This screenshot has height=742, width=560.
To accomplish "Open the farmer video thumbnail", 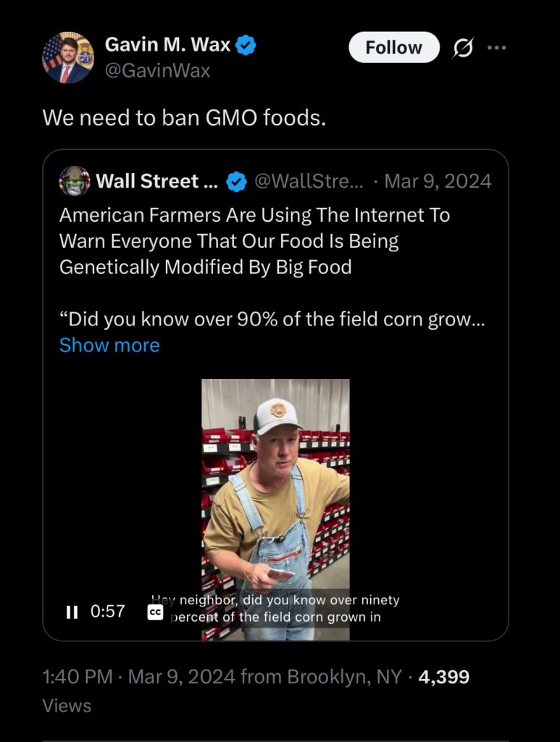I will tap(275, 493).
